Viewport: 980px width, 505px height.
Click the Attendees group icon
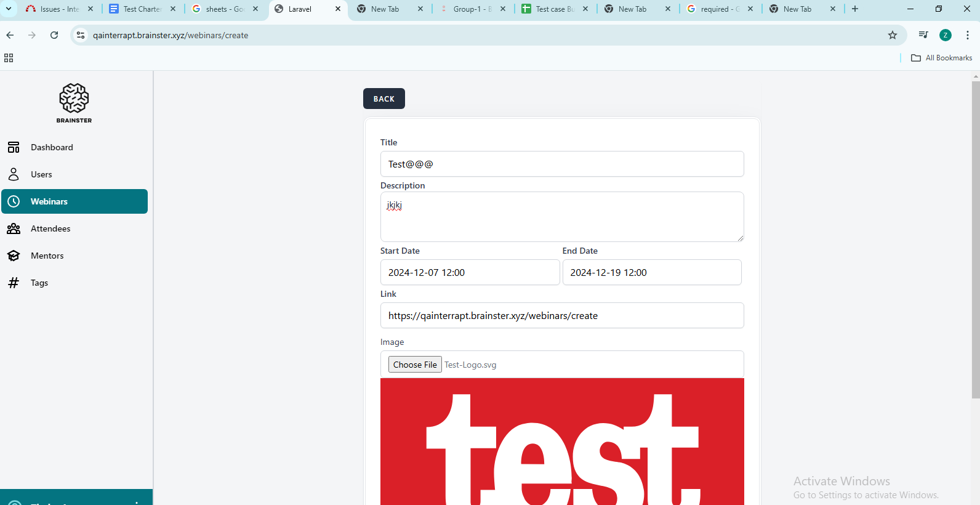[14, 228]
